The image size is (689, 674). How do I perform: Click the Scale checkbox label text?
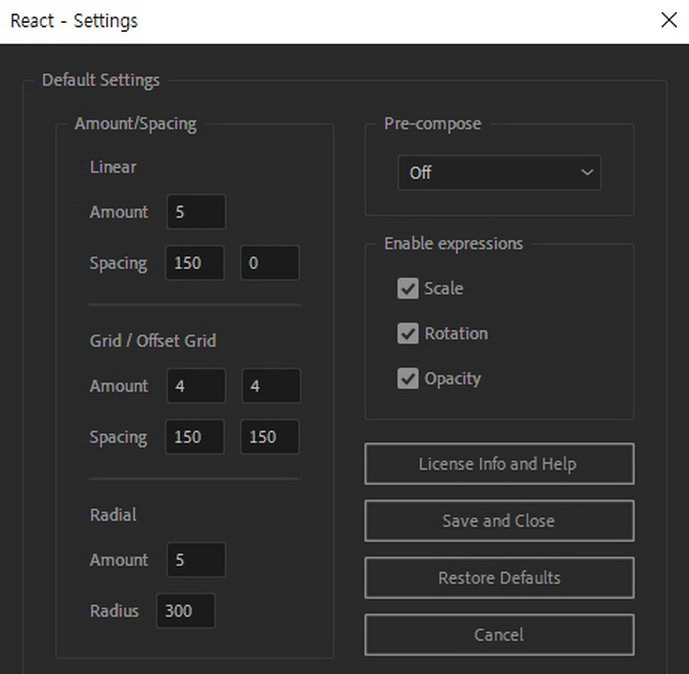[x=443, y=289]
